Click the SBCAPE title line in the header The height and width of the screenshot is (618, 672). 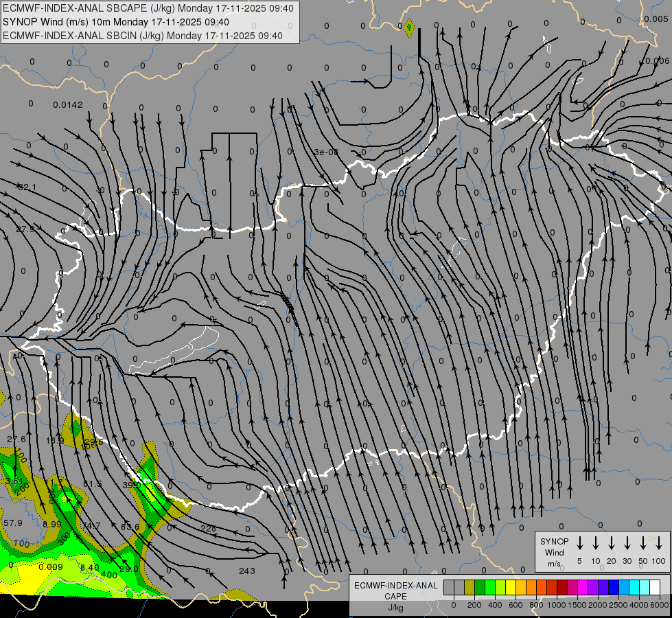pyautogui.click(x=148, y=8)
